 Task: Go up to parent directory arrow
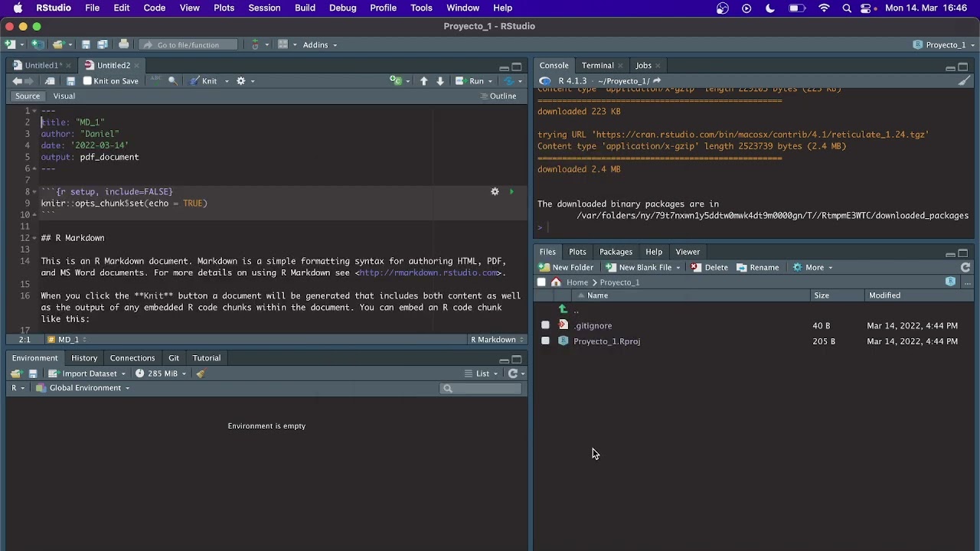click(563, 310)
